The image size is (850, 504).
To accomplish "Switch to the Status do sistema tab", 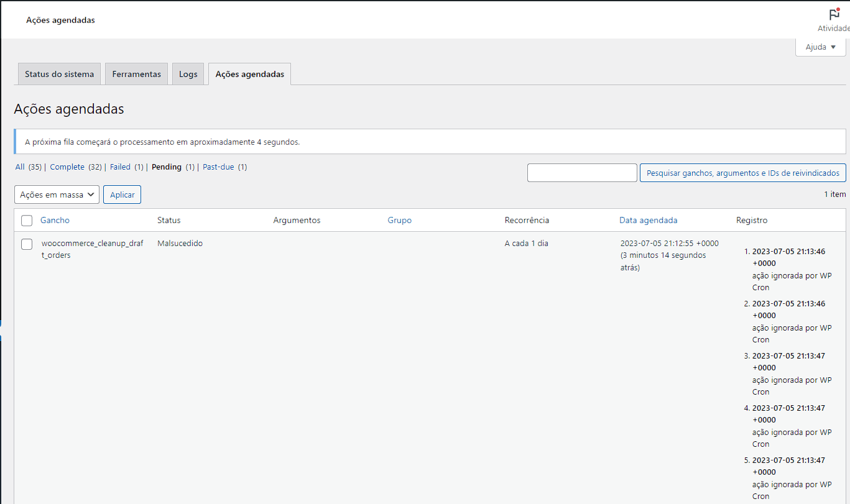I will pyautogui.click(x=59, y=73).
